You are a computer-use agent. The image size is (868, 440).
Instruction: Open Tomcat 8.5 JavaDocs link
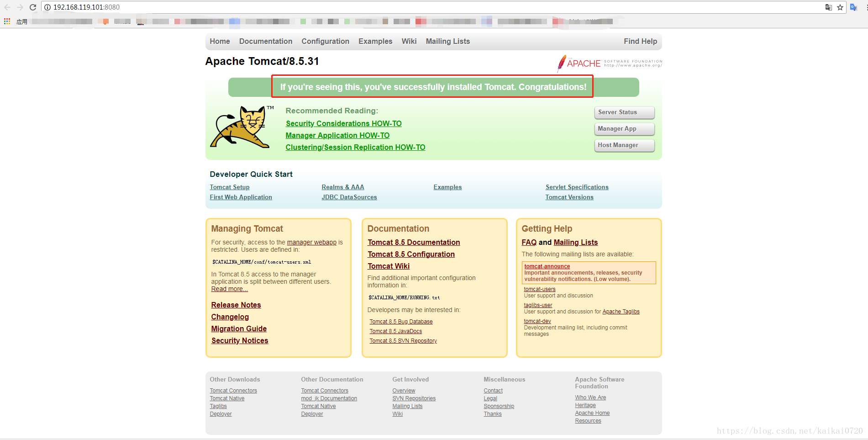click(396, 331)
